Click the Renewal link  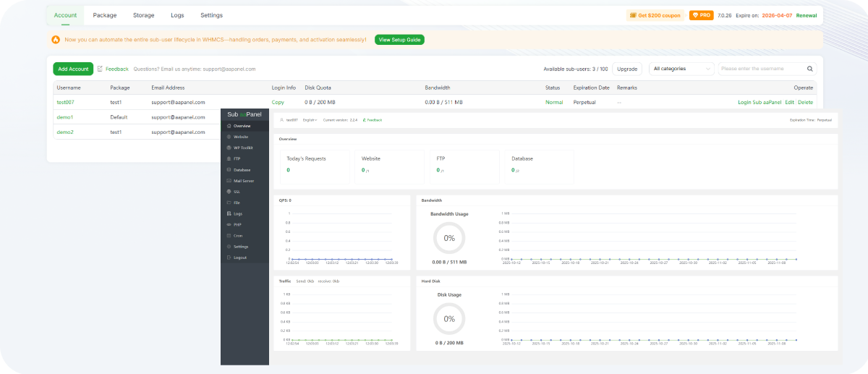(806, 15)
